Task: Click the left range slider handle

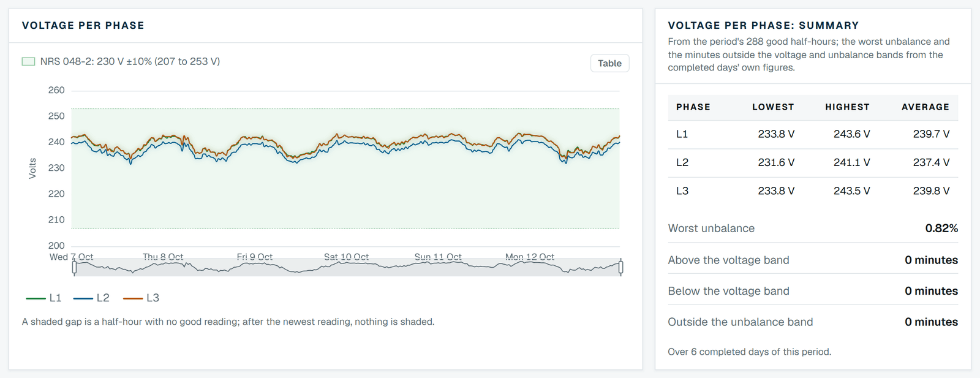Action: coord(74,267)
